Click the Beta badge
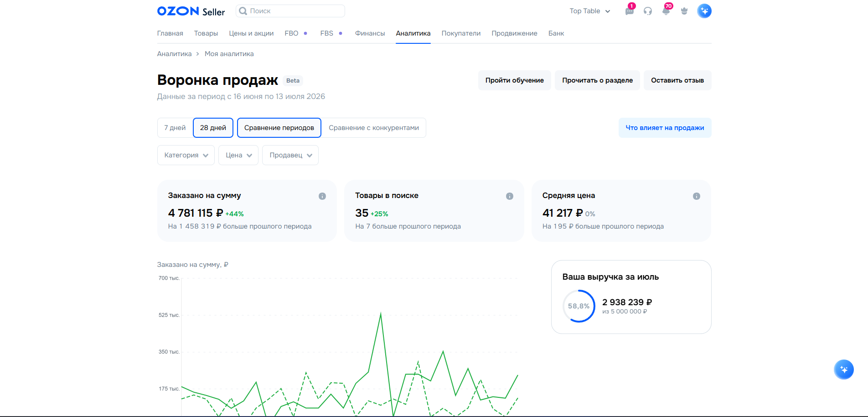This screenshot has width=868, height=417. [293, 81]
